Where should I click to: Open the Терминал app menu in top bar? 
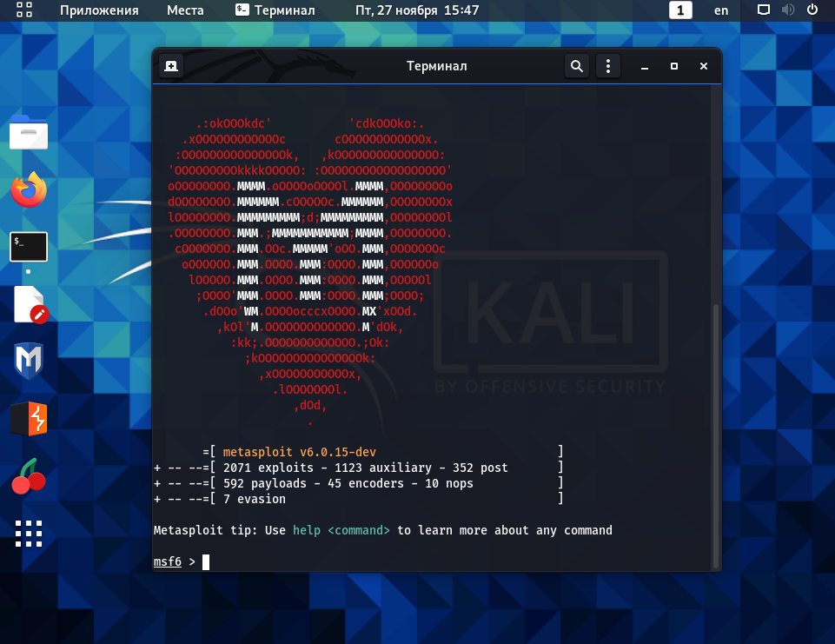tap(275, 10)
